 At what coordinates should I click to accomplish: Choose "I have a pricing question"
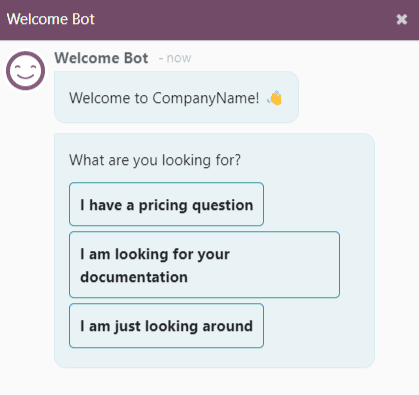[x=166, y=204]
